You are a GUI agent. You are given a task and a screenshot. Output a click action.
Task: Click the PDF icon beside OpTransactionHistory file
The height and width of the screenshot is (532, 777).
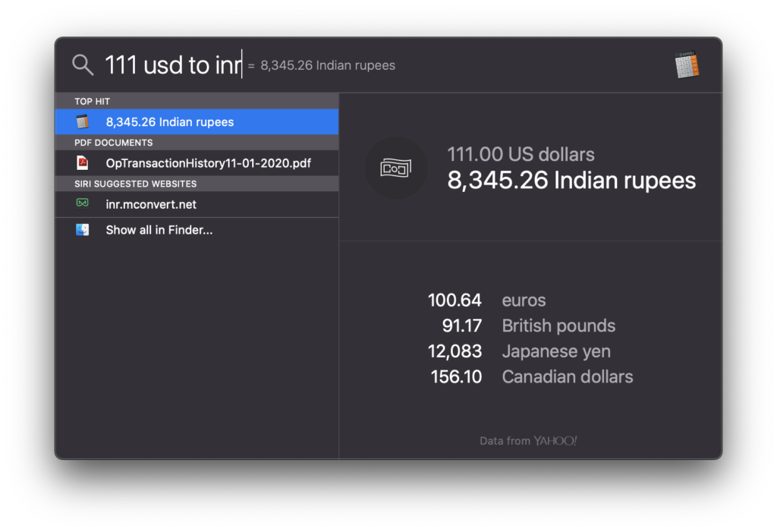click(83, 162)
